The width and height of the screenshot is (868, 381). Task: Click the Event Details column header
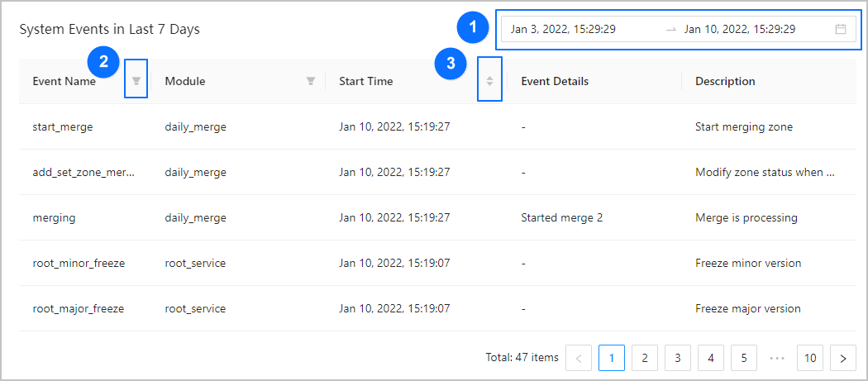(555, 81)
